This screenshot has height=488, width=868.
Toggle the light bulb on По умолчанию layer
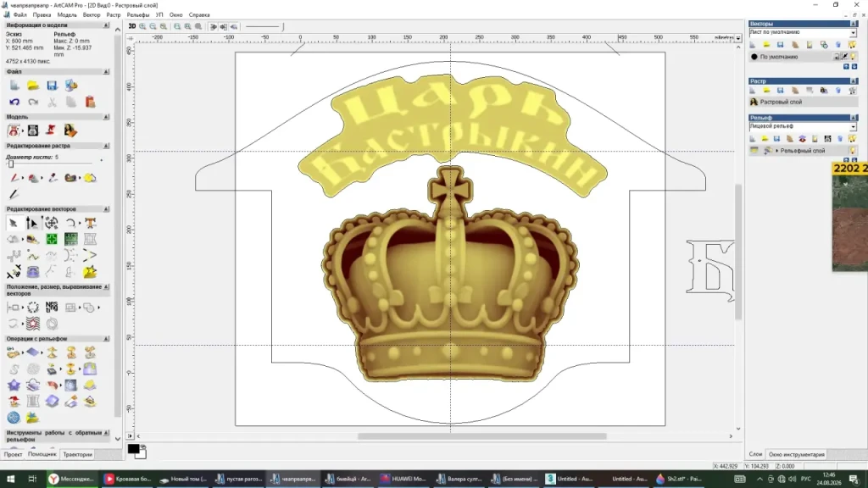pos(853,57)
